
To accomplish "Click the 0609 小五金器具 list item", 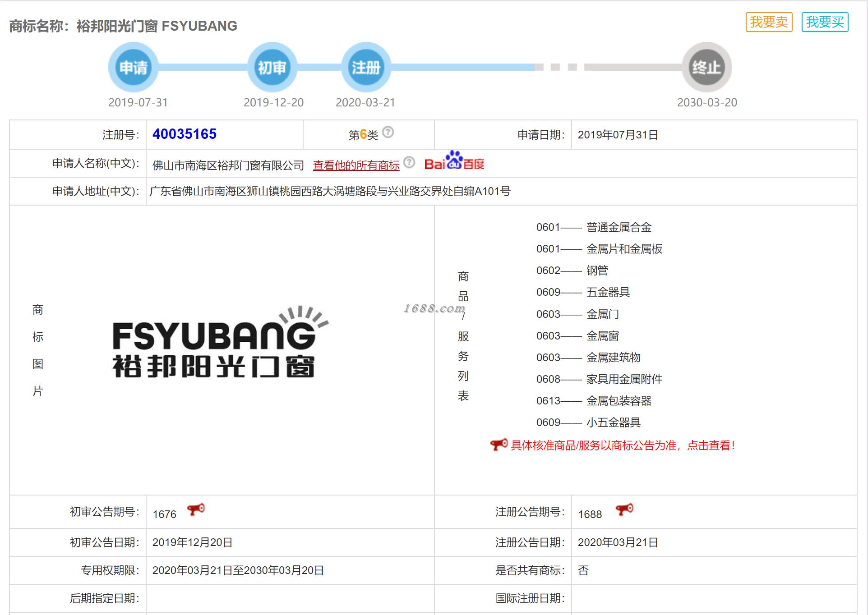I will [x=588, y=422].
